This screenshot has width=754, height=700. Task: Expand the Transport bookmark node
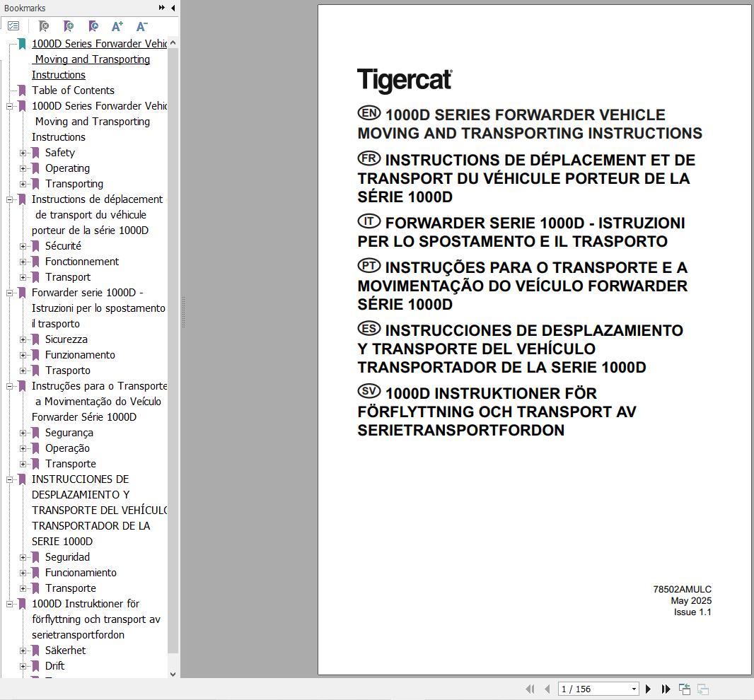pyautogui.click(x=23, y=277)
